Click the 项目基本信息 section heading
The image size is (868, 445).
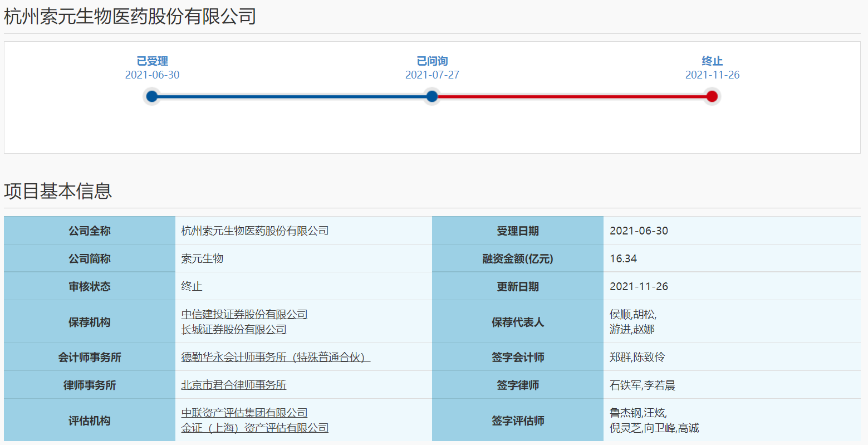58,191
